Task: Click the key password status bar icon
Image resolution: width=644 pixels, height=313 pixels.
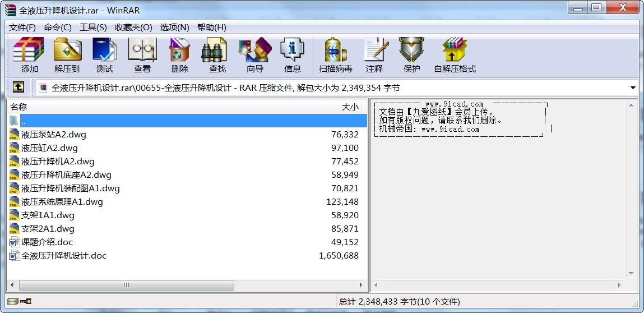Action: [25, 301]
